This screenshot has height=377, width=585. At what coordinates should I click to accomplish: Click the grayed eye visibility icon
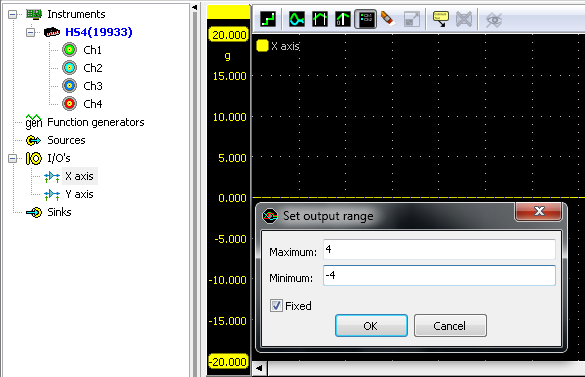494,19
